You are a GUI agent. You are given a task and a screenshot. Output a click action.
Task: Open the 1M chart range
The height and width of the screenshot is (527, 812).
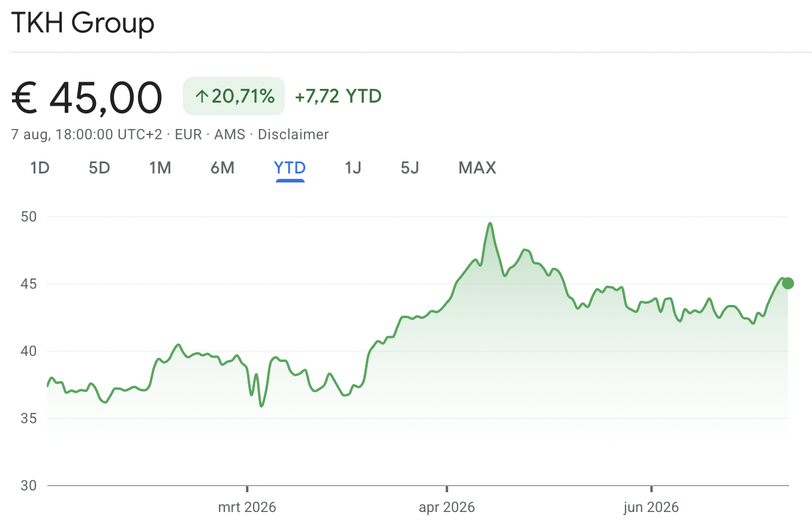pos(160,168)
